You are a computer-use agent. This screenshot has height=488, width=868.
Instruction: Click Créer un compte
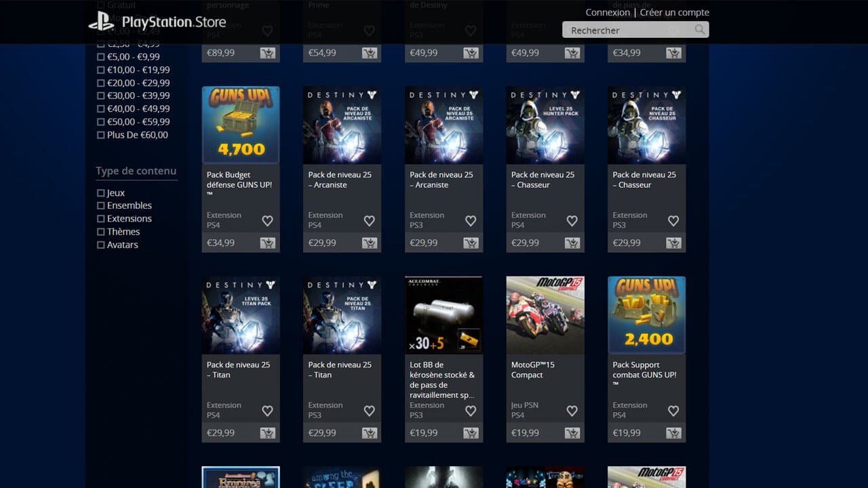click(x=675, y=12)
